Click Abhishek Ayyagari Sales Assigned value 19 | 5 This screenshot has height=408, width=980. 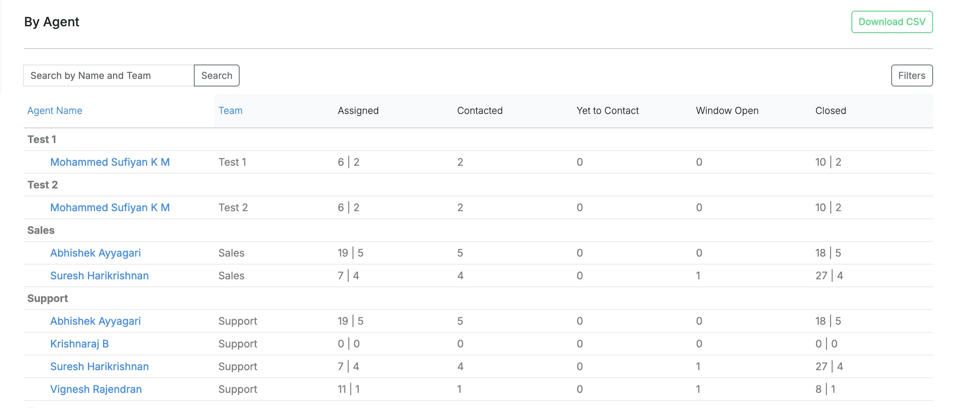click(350, 253)
